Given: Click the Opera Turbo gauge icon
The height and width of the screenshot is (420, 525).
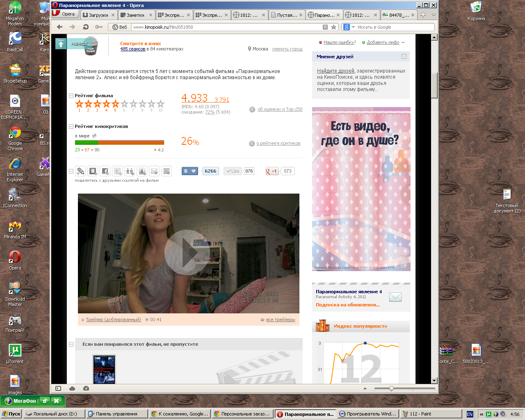Looking at the screenshot, I should point(86,388).
